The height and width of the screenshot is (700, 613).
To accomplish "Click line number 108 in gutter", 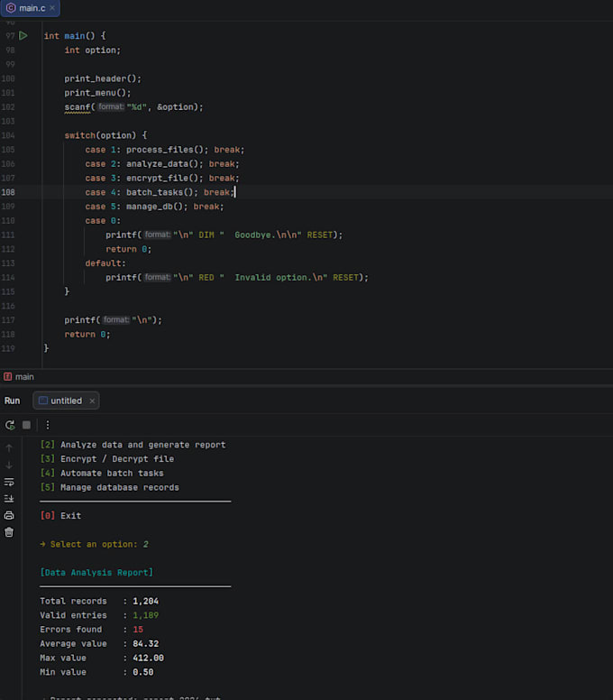I will [x=8, y=192].
